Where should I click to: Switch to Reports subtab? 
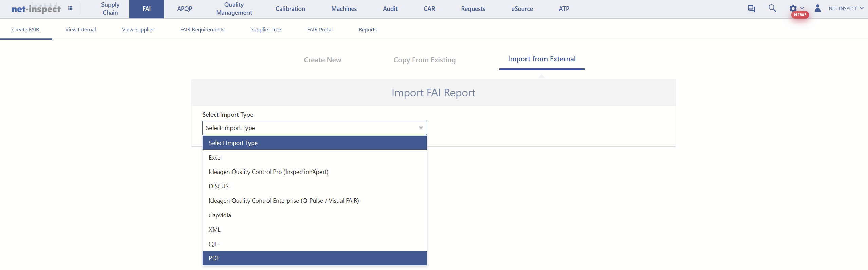coord(368,30)
